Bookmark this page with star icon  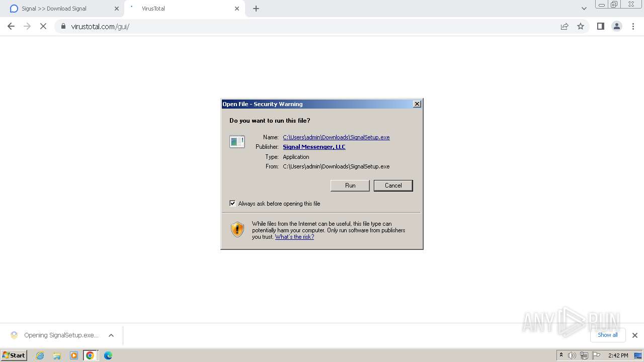point(581,26)
